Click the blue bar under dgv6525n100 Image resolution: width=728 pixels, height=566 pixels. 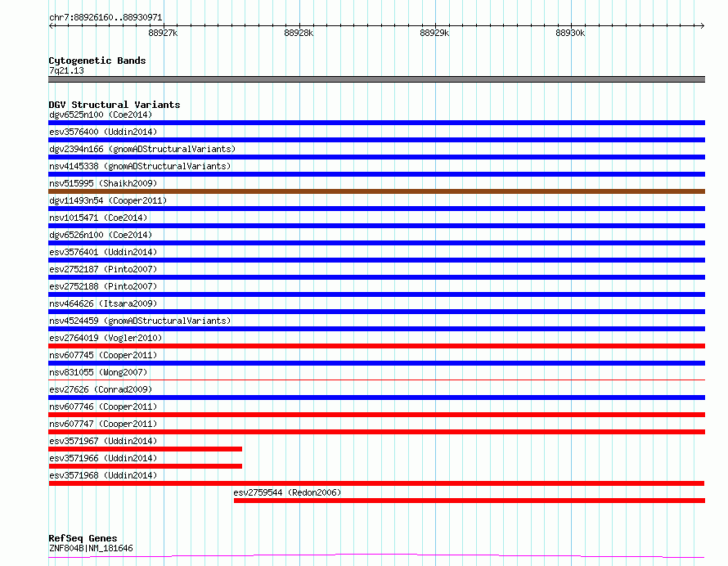[x=376, y=123]
